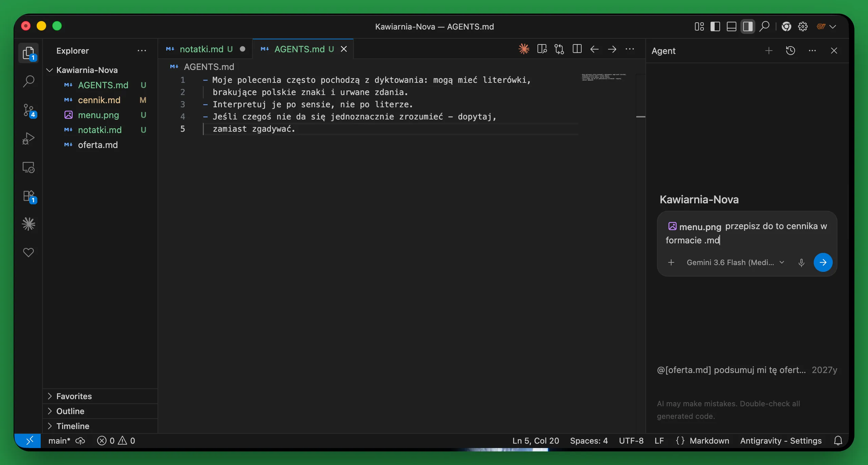Open the Search view in activity bar
This screenshot has height=465, width=868.
29,81
